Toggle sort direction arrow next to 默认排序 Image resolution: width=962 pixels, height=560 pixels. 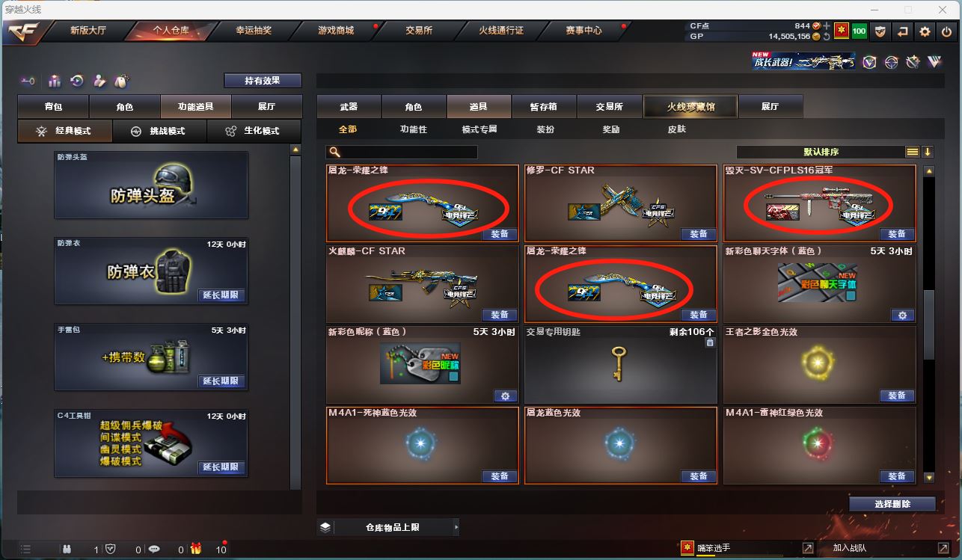[928, 152]
